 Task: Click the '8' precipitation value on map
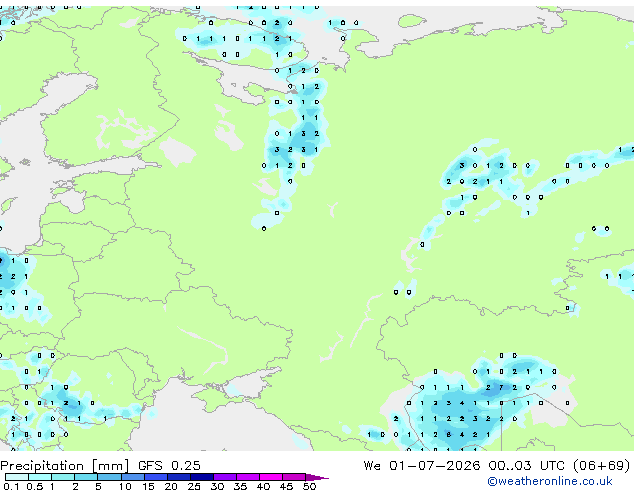[448, 435]
